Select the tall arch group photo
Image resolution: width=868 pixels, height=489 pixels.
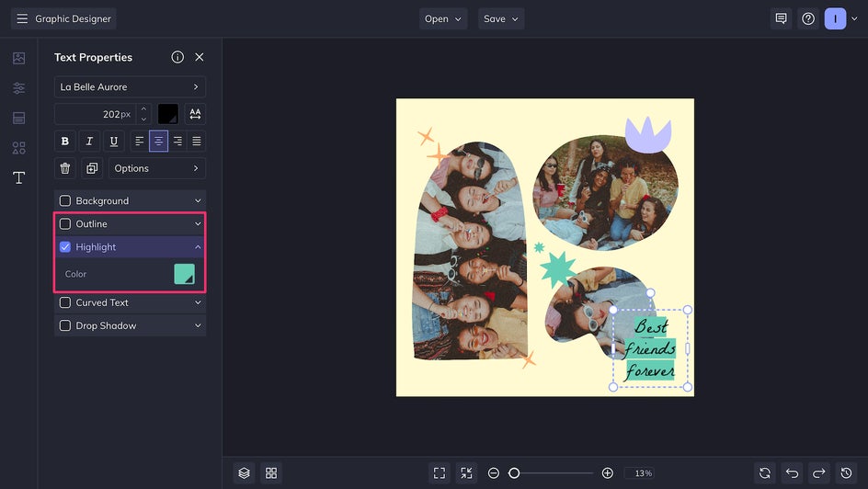(x=470, y=252)
